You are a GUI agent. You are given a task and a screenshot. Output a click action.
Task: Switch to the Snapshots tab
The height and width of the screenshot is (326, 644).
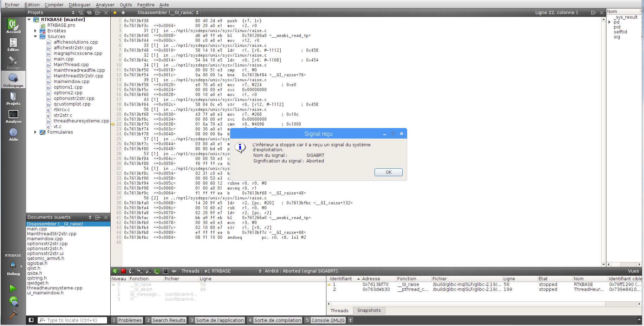[x=369, y=311]
